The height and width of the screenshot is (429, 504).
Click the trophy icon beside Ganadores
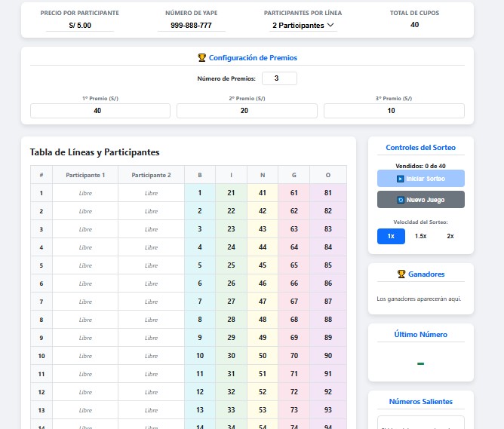[x=401, y=274]
